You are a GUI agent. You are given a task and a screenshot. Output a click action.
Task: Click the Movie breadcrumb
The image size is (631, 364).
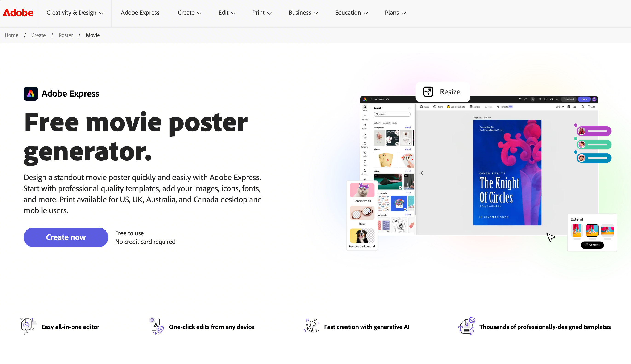tap(93, 35)
